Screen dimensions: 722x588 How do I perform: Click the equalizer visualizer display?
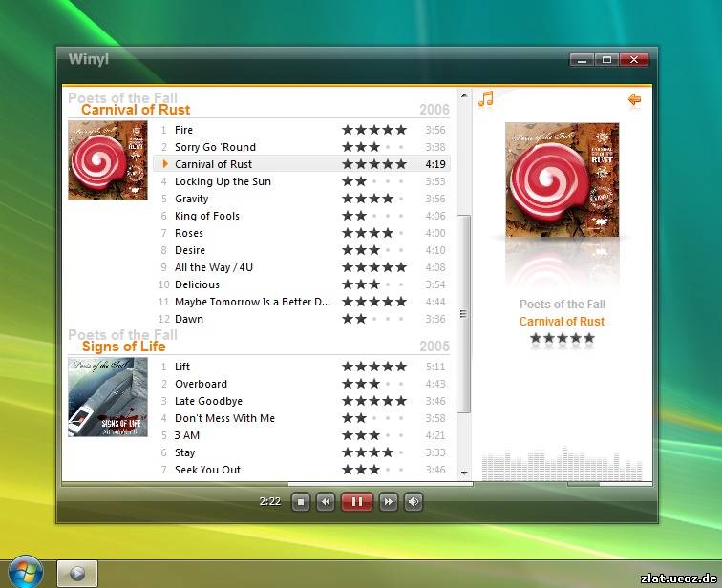click(562, 463)
